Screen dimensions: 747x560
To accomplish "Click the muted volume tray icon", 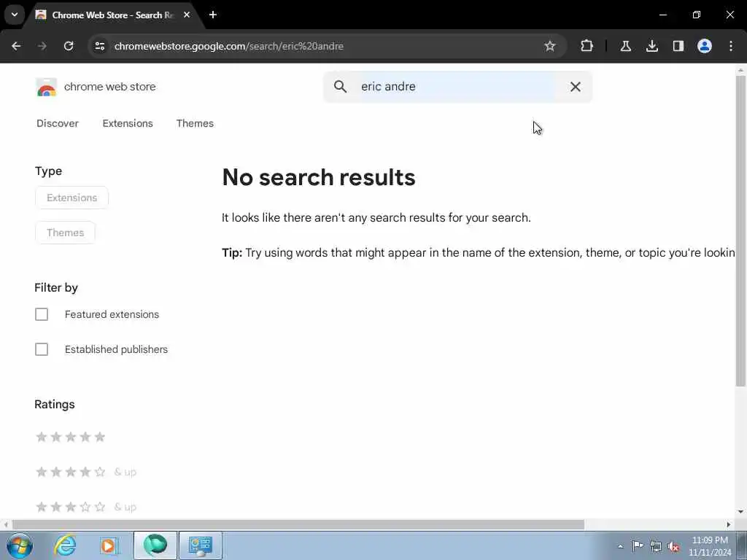I will (673, 546).
